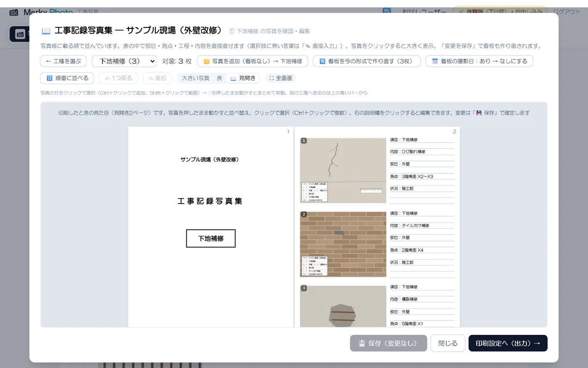The image size is (588, 368).
Task: Click the Marky Photo camera logo icon
Action: 14,12
